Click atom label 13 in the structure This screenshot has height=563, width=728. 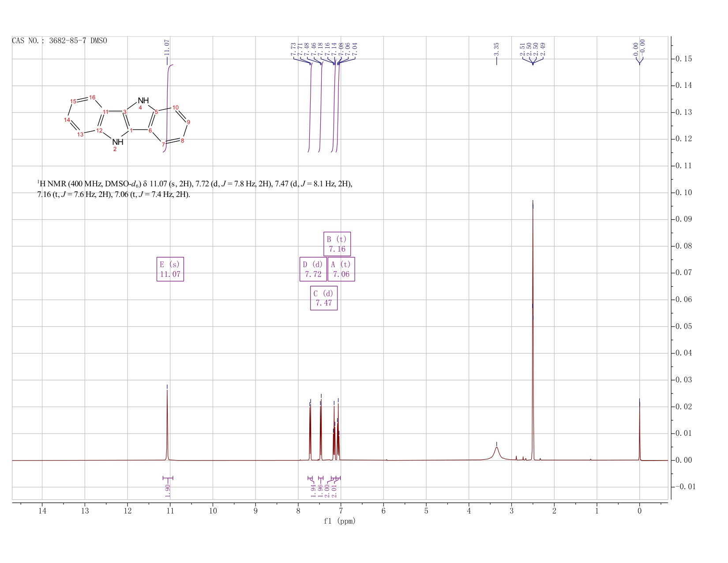(x=80, y=135)
